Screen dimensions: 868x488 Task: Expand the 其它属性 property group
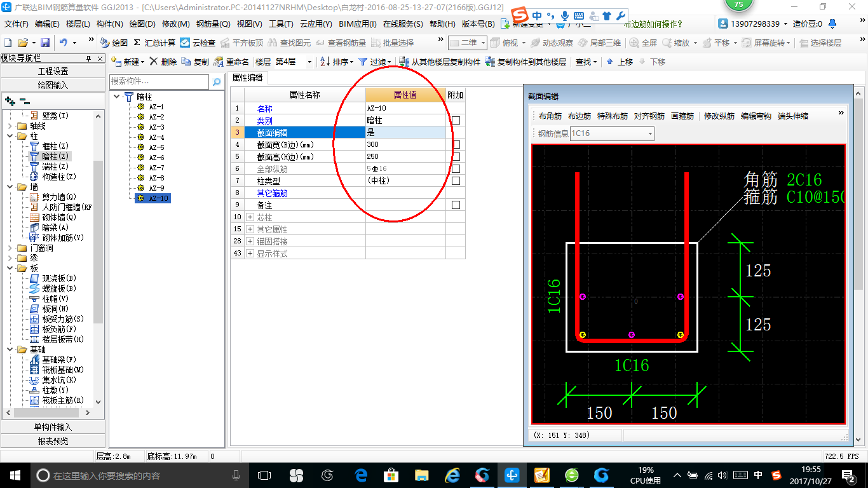coord(250,229)
